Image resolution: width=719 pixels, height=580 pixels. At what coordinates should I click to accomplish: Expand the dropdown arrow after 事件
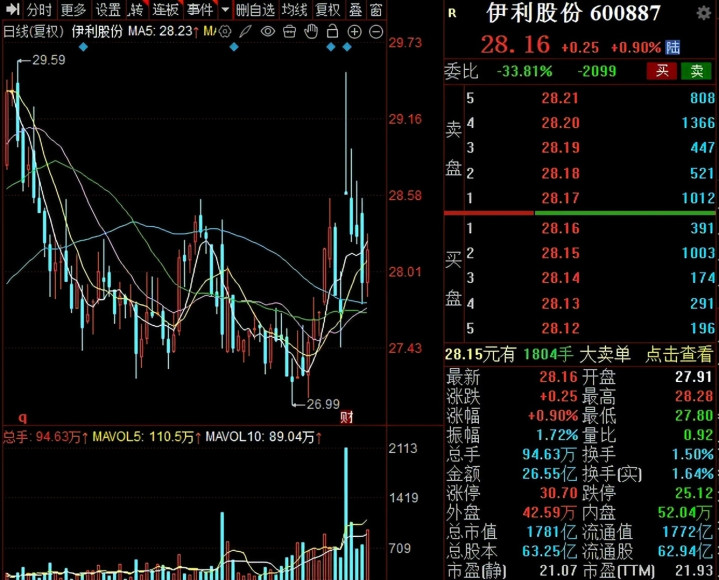pos(225,9)
